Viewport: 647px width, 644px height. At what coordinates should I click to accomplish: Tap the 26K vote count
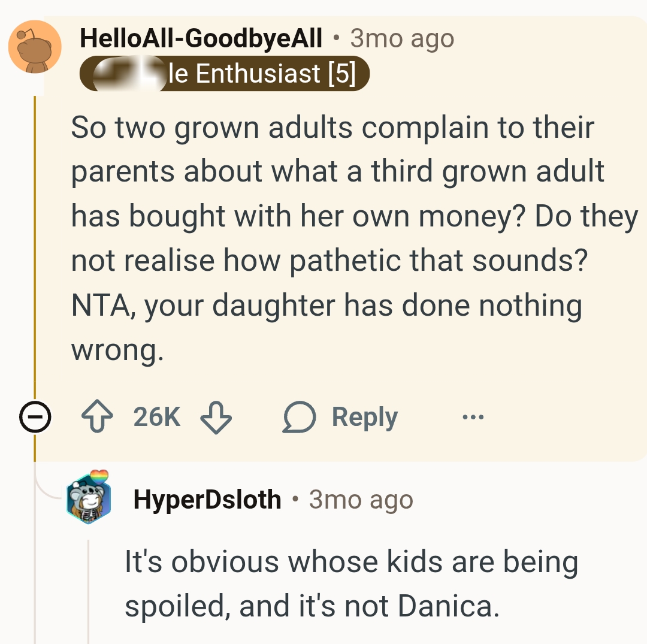157,417
